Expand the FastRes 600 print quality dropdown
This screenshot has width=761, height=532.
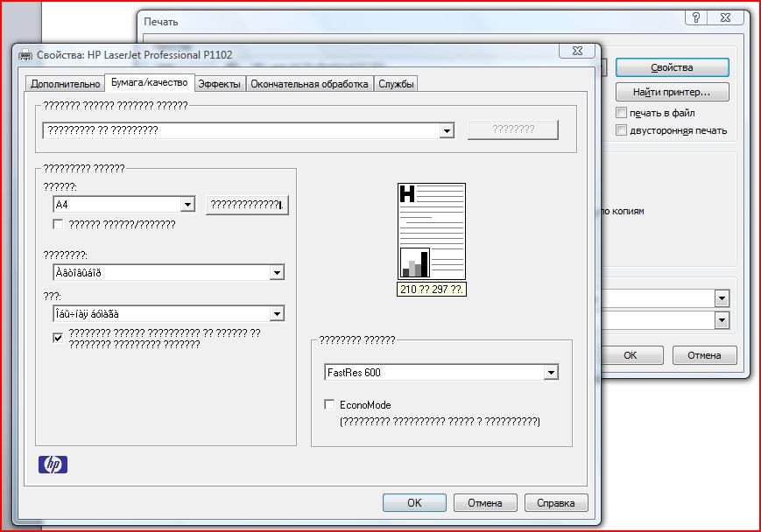tap(550, 373)
